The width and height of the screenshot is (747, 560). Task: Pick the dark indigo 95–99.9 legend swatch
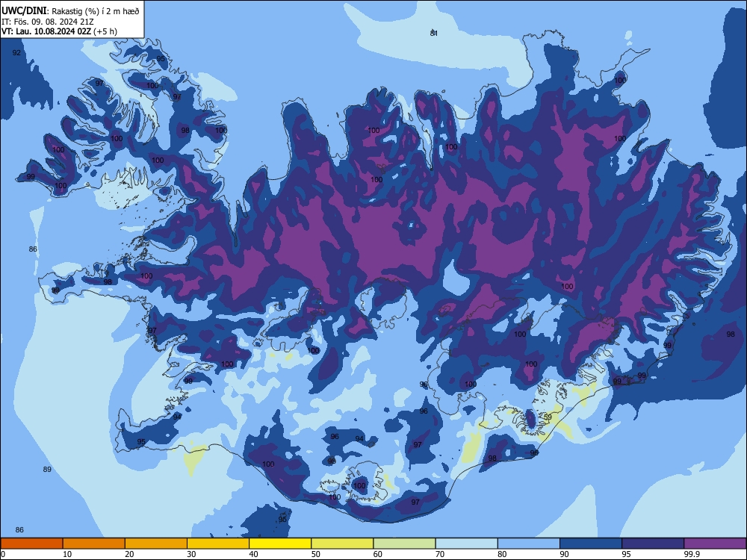coord(653,544)
